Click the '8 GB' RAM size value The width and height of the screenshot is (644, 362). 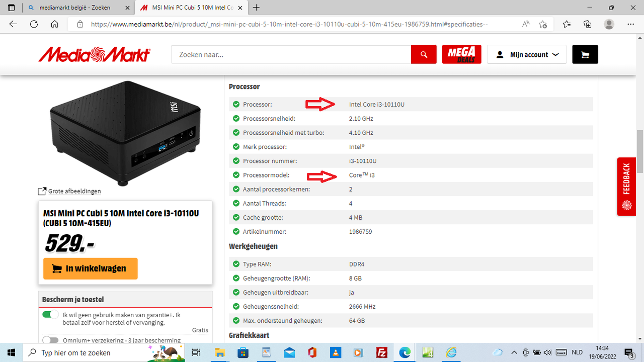pos(355,278)
